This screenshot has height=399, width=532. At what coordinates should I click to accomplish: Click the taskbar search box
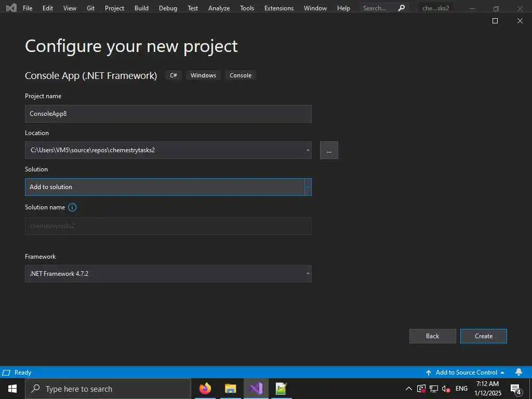coord(108,389)
